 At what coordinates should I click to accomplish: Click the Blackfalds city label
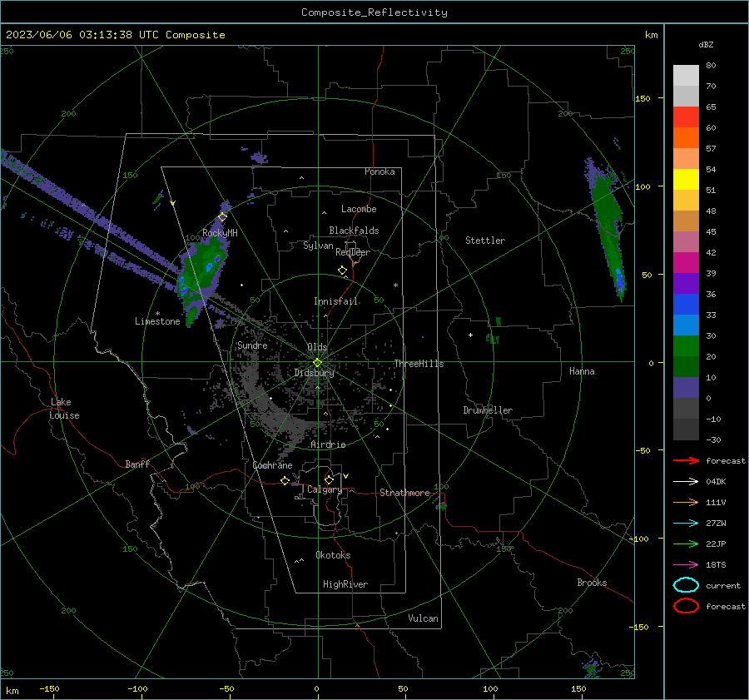[354, 231]
